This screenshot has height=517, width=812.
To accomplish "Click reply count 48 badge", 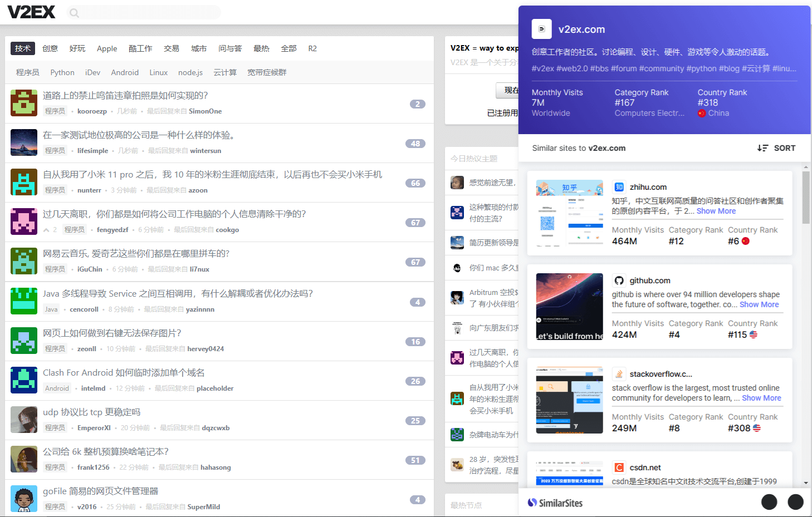I will (415, 144).
